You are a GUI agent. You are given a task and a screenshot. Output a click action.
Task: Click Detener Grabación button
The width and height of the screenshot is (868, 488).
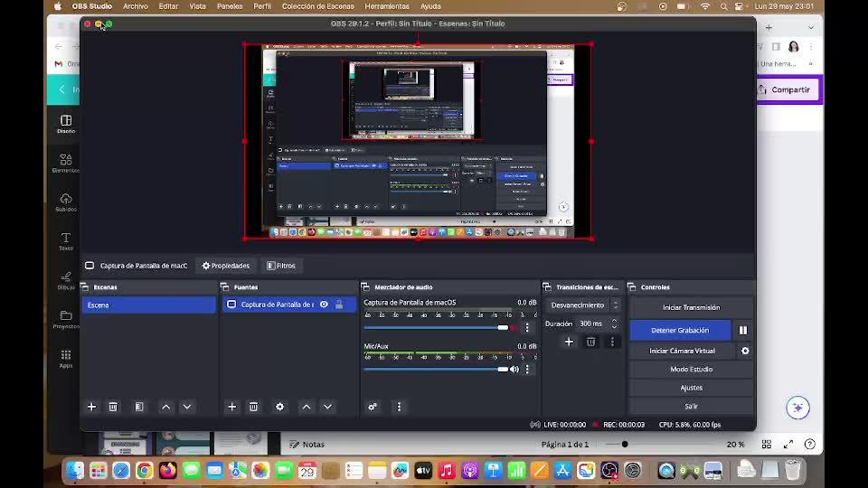click(680, 330)
